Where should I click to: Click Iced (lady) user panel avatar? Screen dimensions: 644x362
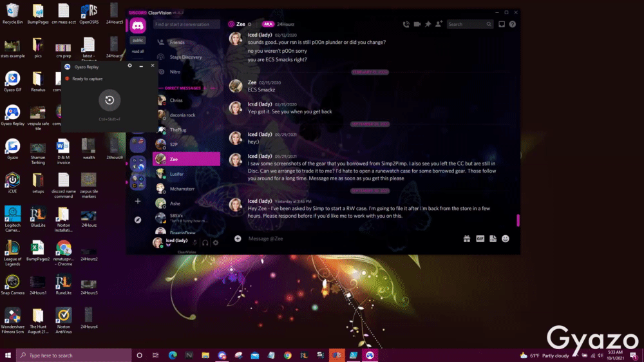pyautogui.click(x=157, y=242)
